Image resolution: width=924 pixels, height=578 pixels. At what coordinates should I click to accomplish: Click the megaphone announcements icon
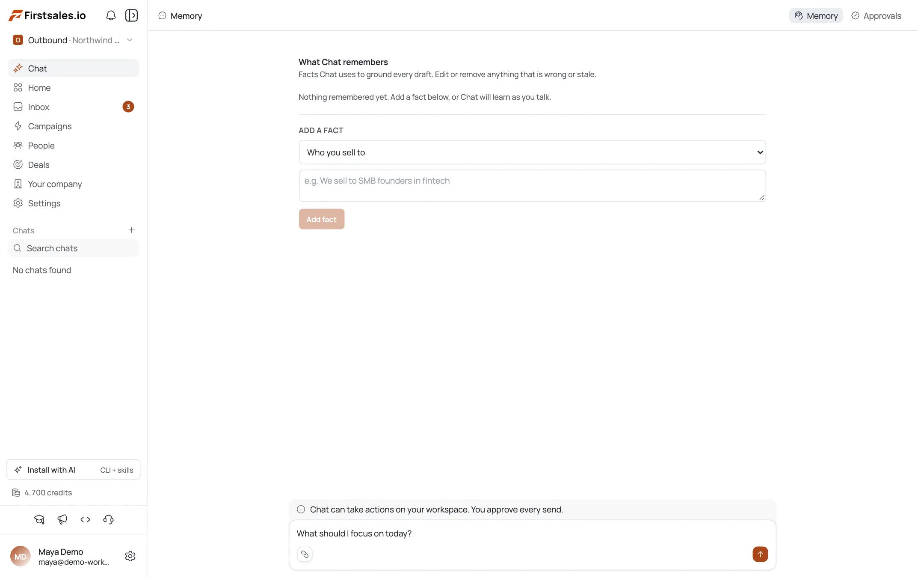[x=62, y=519]
